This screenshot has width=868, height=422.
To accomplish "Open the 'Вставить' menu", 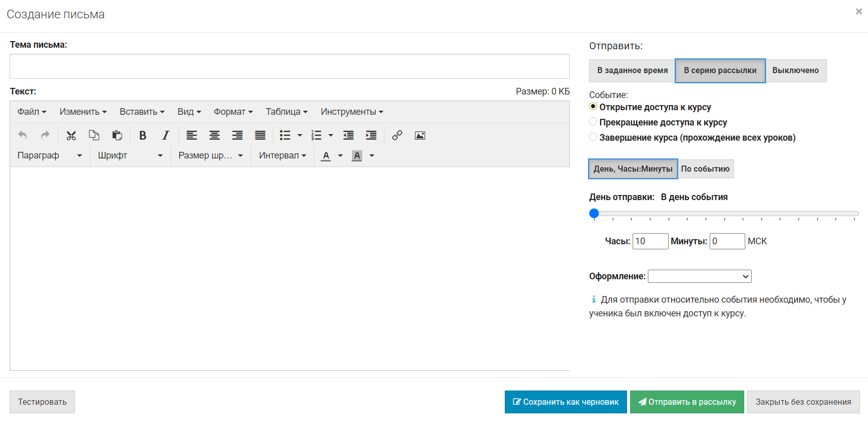I will tap(142, 112).
